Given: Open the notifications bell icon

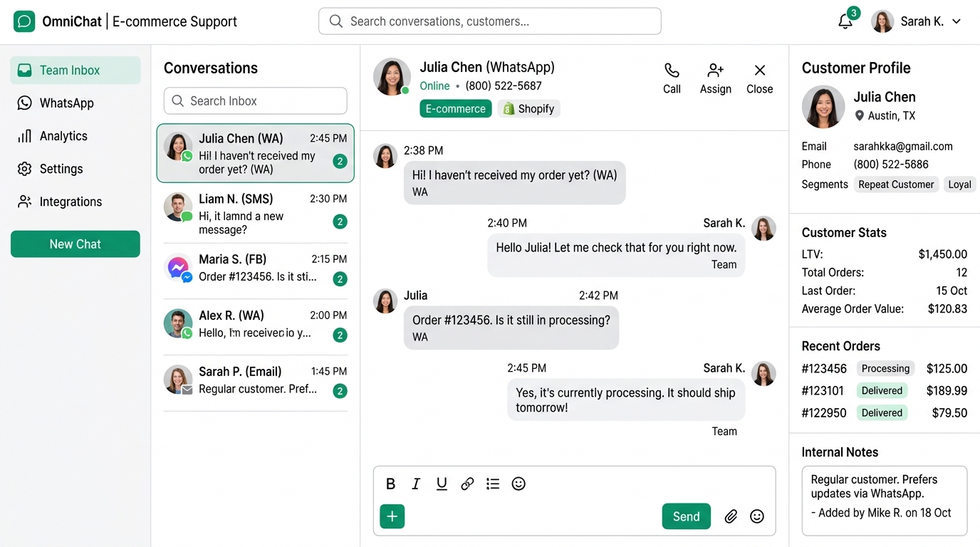Looking at the screenshot, I should tap(845, 21).
